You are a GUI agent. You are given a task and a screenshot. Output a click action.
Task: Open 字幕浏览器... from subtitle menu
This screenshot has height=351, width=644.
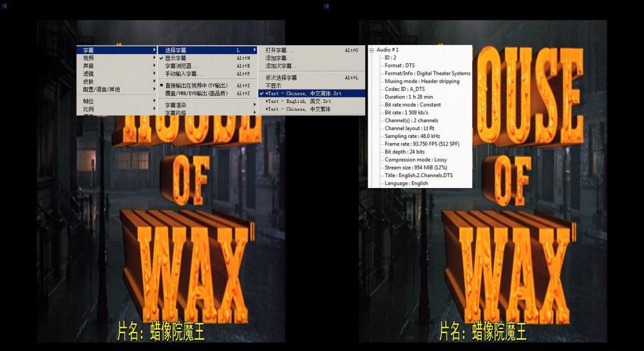[x=208, y=66]
